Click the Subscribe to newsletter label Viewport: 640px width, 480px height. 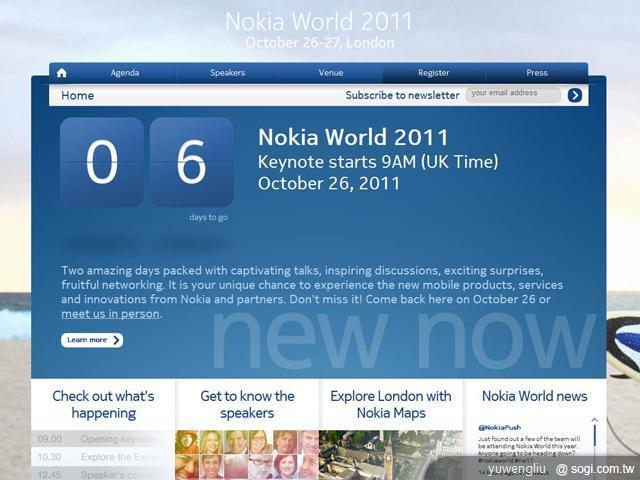coord(402,95)
